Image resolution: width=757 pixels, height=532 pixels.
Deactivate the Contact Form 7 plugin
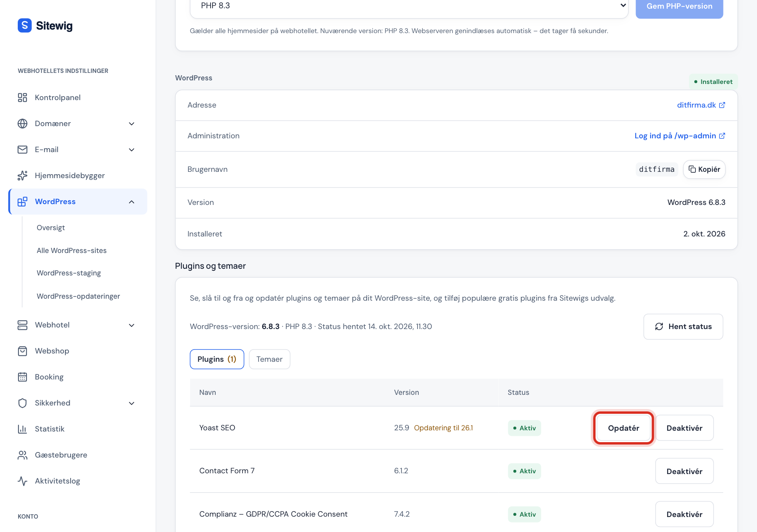click(x=684, y=471)
